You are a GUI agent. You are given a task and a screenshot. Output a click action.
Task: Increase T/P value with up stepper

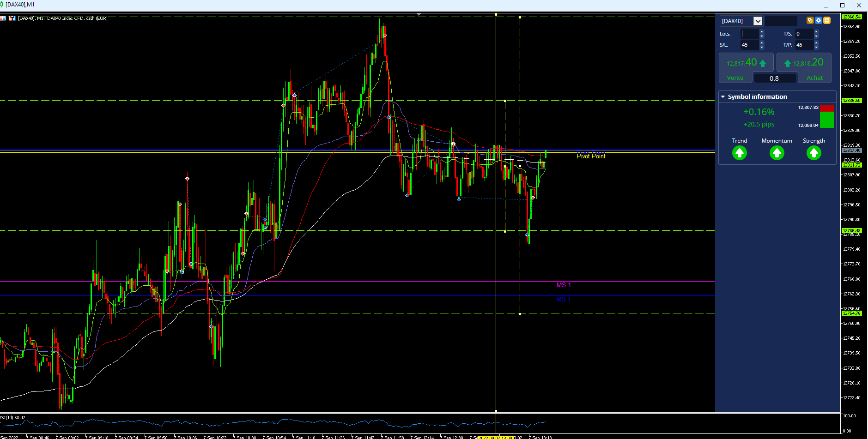pyautogui.click(x=816, y=42)
